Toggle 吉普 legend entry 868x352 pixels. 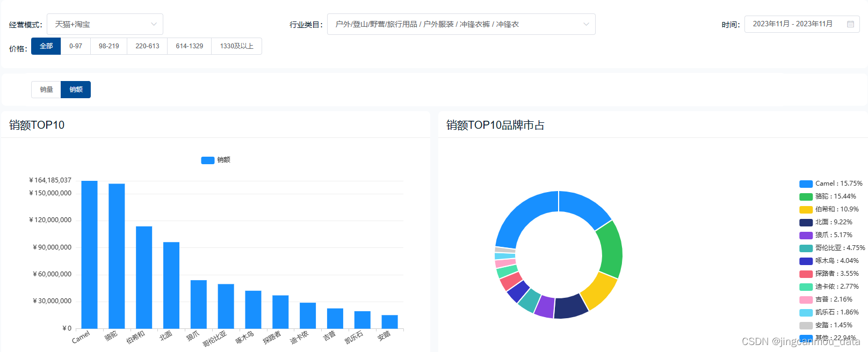coord(826,299)
